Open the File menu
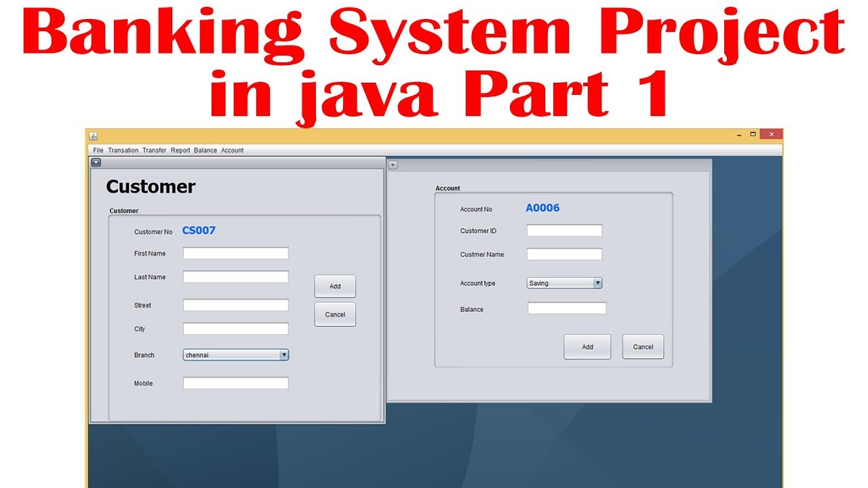Viewport: 868px width, 488px height. coord(98,150)
